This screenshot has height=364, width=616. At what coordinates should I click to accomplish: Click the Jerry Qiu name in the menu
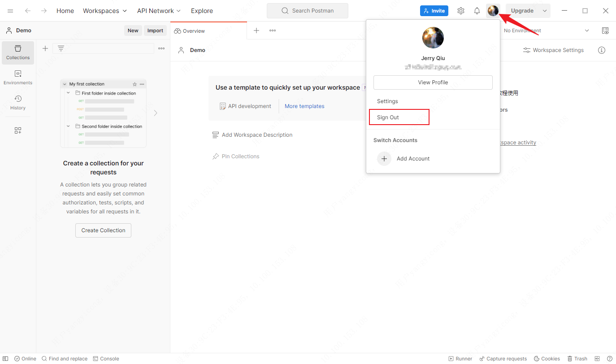coord(433,58)
